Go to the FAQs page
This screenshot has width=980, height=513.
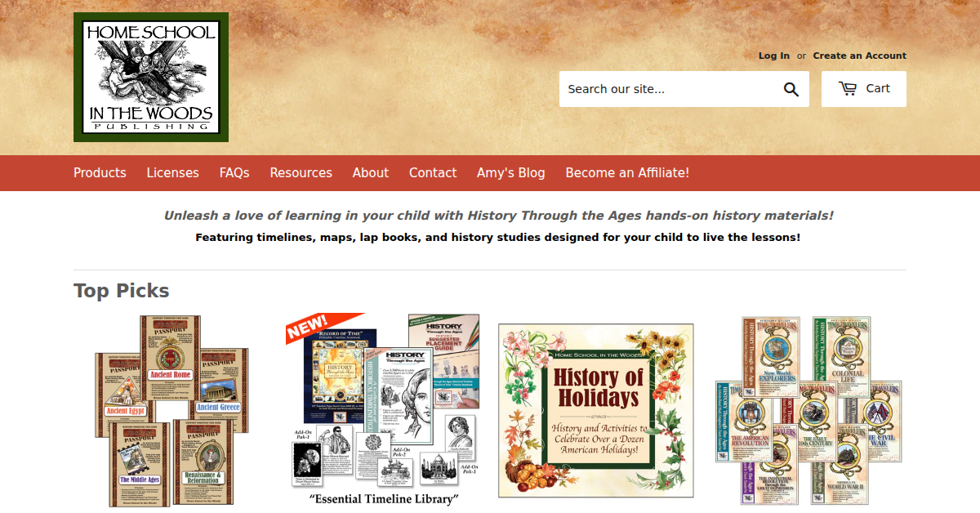coord(234,173)
